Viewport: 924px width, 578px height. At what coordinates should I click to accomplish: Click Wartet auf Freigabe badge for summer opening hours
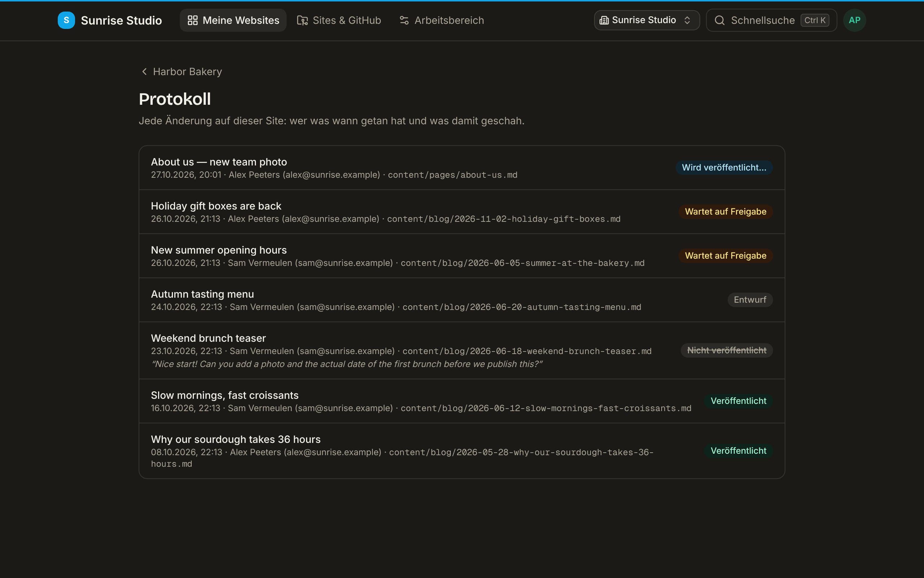(x=725, y=255)
